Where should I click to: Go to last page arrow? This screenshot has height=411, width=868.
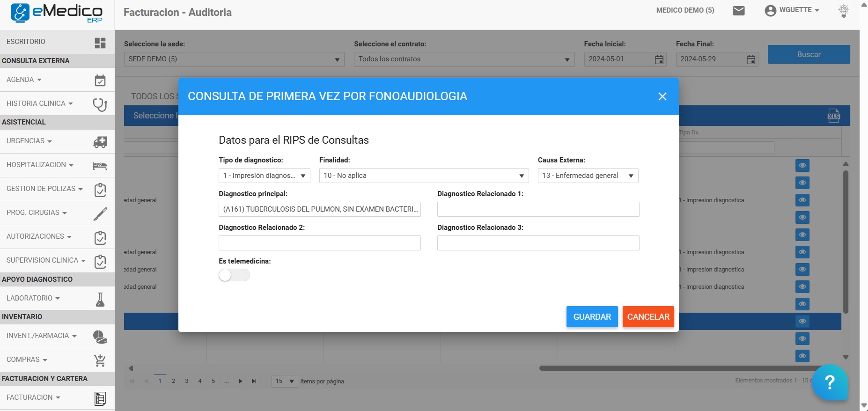254,381
